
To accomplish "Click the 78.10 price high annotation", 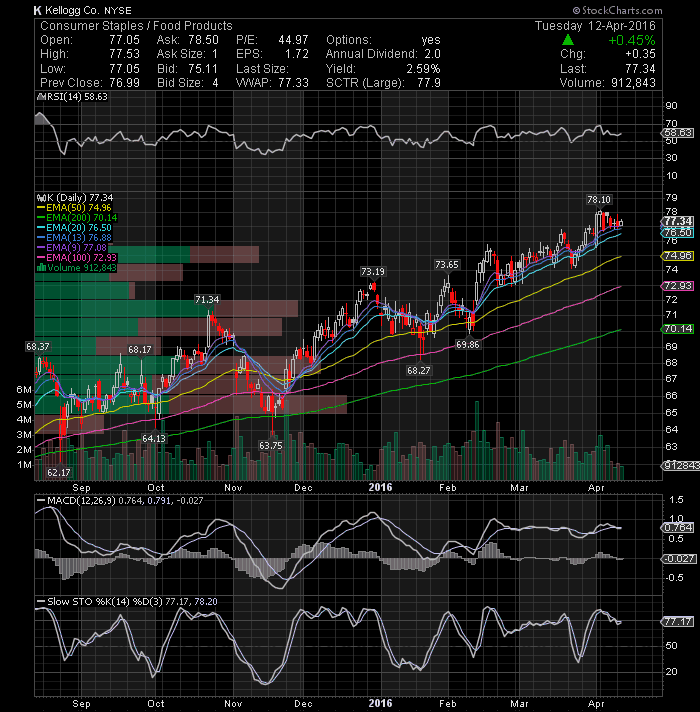I will (599, 199).
